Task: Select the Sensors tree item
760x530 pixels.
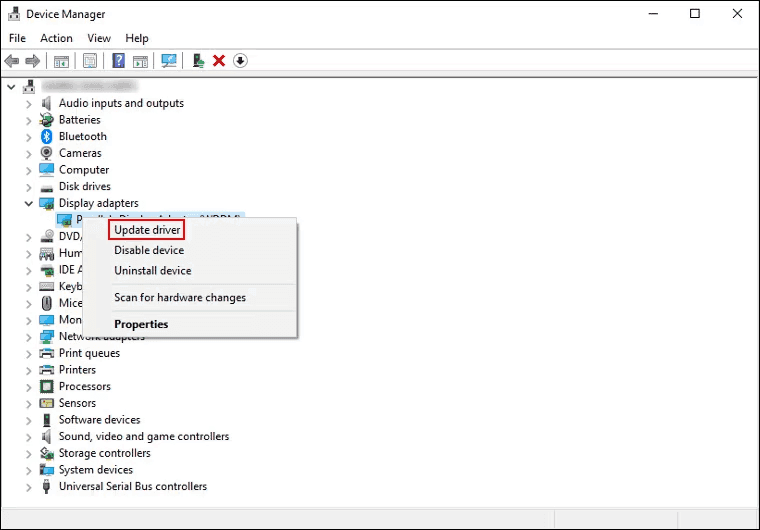Action: click(77, 403)
